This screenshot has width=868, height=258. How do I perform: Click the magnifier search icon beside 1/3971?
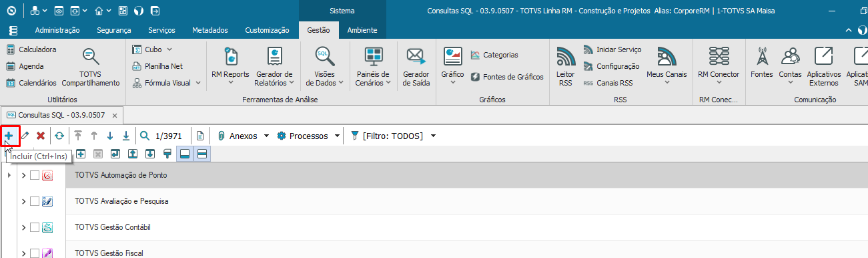(x=145, y=136)
